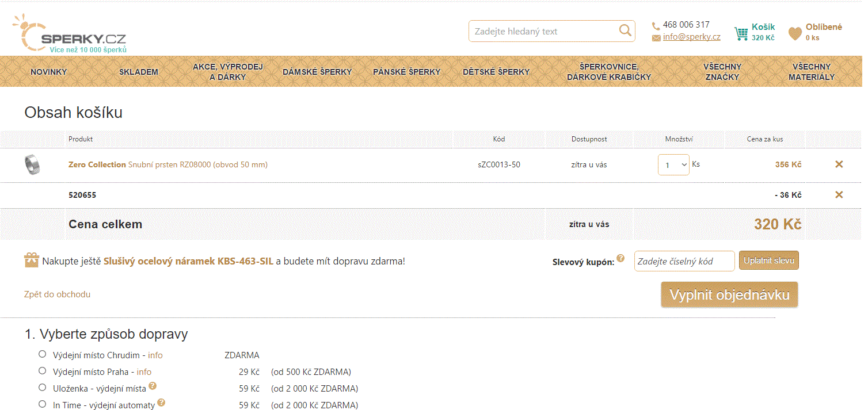
Task: Click help icon beside Uloženka option
Action: pos(153,386)
